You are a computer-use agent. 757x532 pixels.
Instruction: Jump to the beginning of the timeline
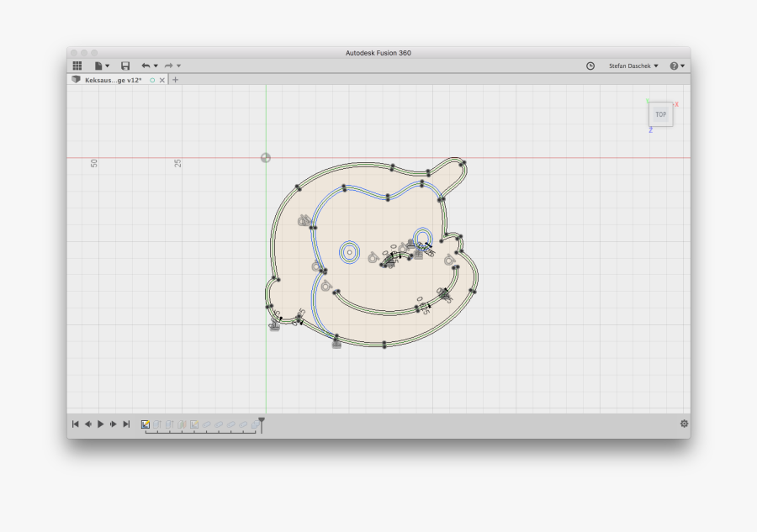75,424
